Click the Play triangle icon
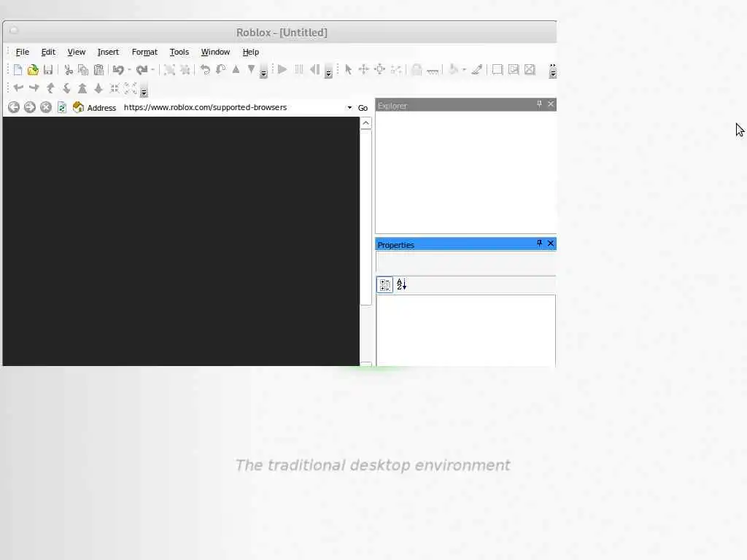Image resolution: width=747 pixels, height=560 pixels. tap(282, 69)
